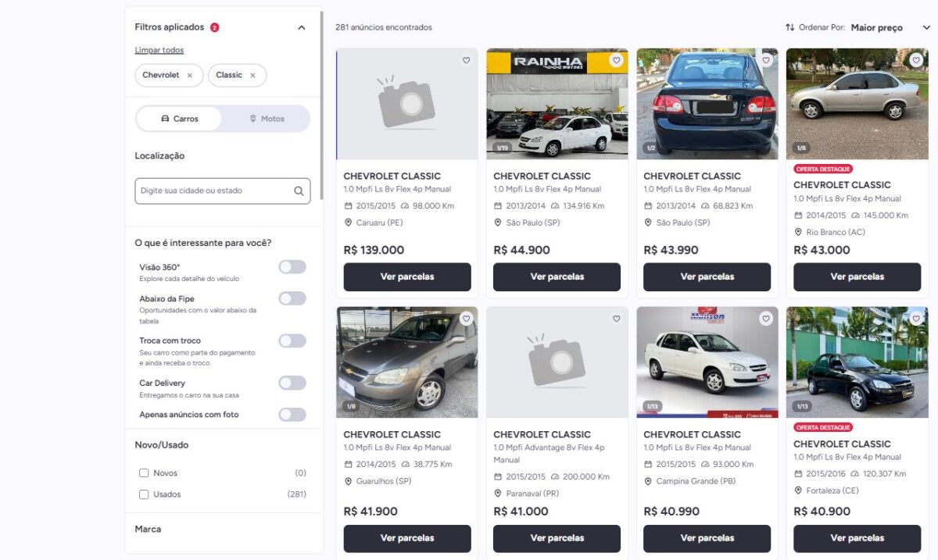Click Ver parcelas for R$ 43.990 car

[707, 276]
